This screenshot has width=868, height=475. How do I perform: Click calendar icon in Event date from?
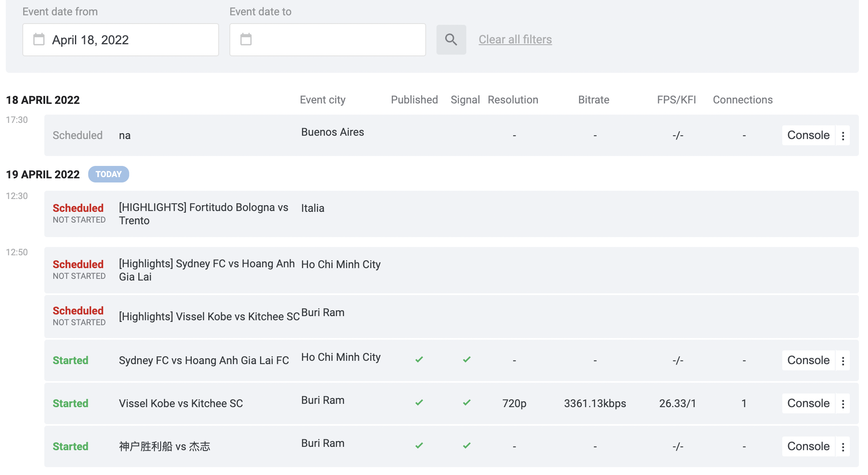[39, 40]
